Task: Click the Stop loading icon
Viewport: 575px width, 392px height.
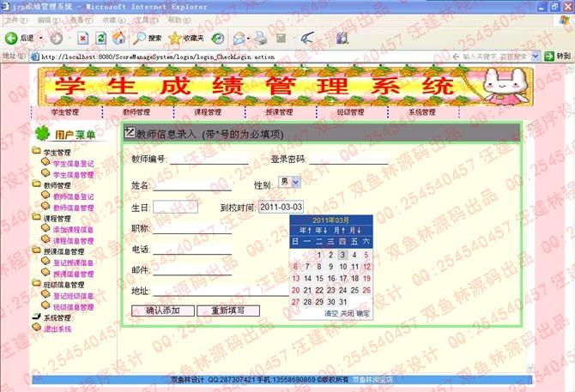Action: (x=83, y=38)
